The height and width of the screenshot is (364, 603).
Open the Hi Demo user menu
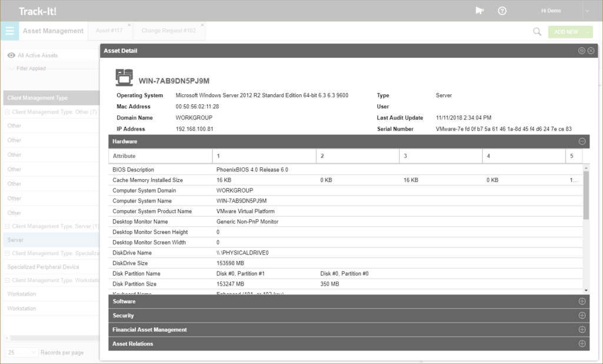(x=552, y=10)
